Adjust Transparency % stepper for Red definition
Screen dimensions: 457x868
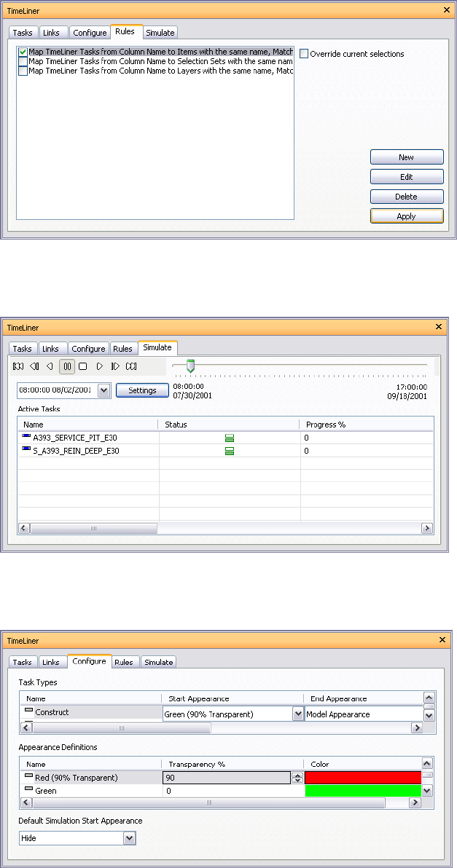pos(297,778)
